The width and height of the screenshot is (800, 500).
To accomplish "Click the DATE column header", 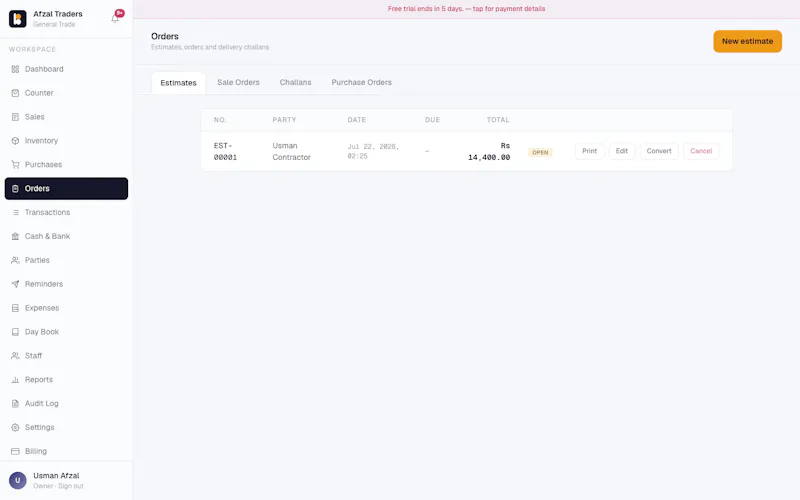I will 357,120.
